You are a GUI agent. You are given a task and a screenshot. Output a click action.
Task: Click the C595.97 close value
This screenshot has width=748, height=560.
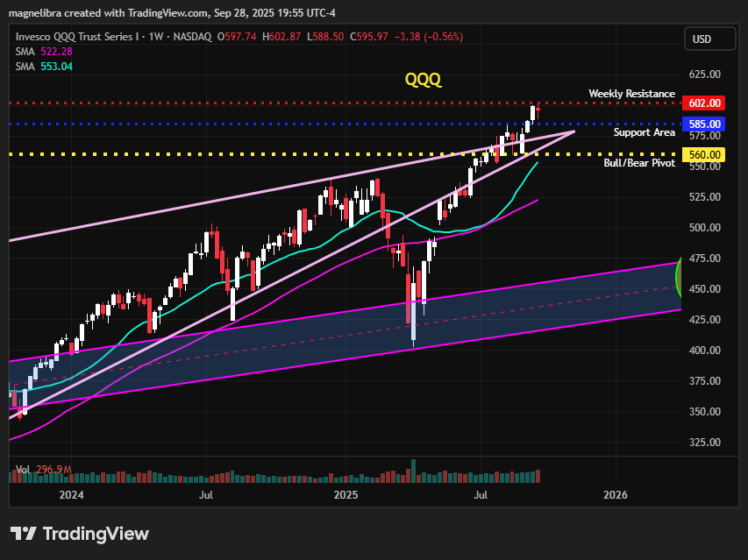point(369,37)
